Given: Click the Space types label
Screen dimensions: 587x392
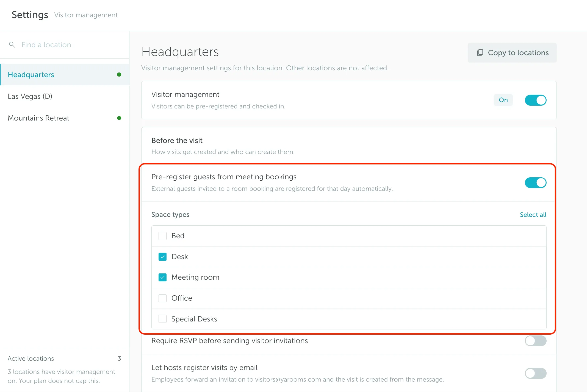Looking at the screenshot, I should pos(170,215).
